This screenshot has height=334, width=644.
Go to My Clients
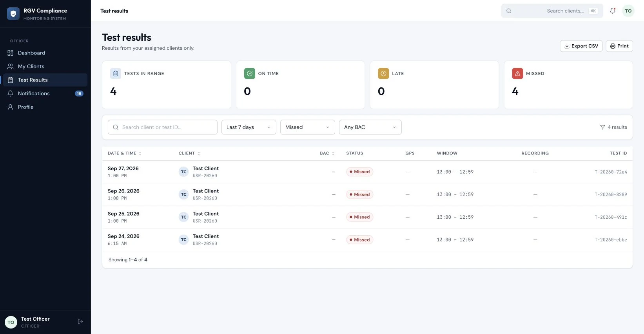(45, 66)
